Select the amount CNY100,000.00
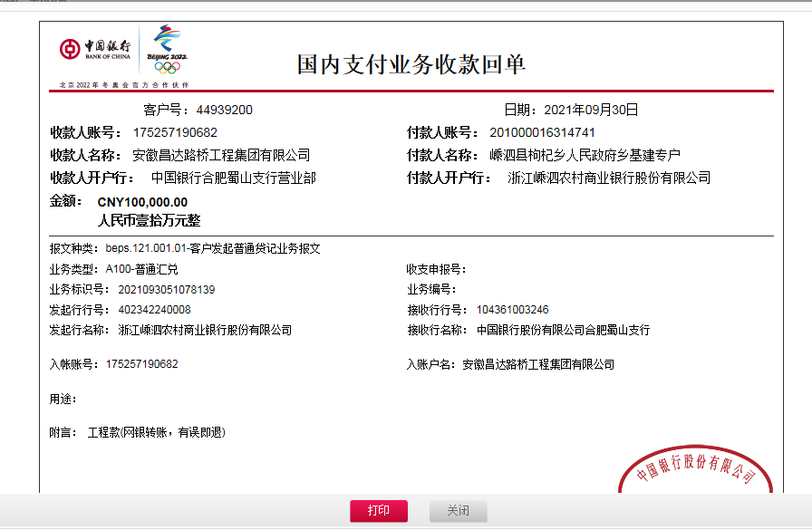812x530 pixels. coord(142,202)
